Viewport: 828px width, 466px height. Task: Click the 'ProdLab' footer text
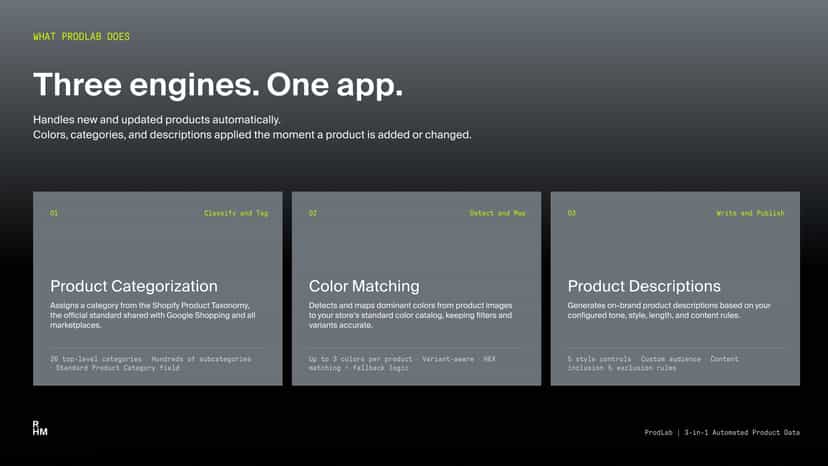coord(658,432)
